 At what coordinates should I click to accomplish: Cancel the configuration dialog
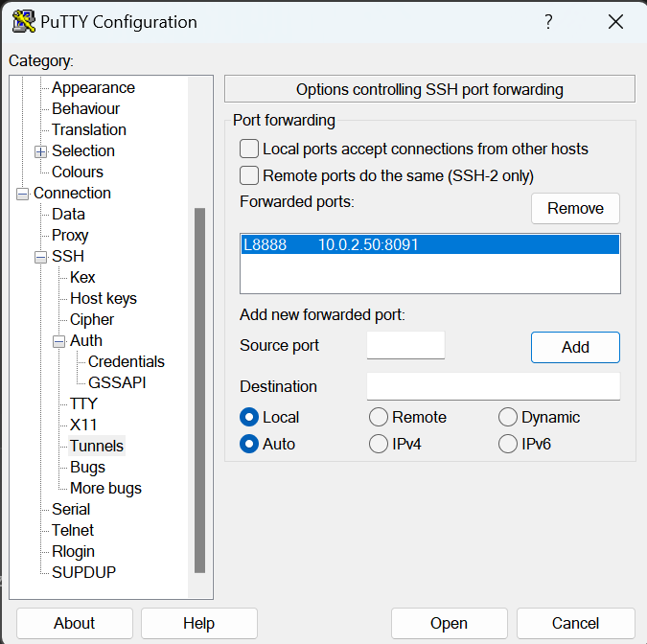point(575,623)
